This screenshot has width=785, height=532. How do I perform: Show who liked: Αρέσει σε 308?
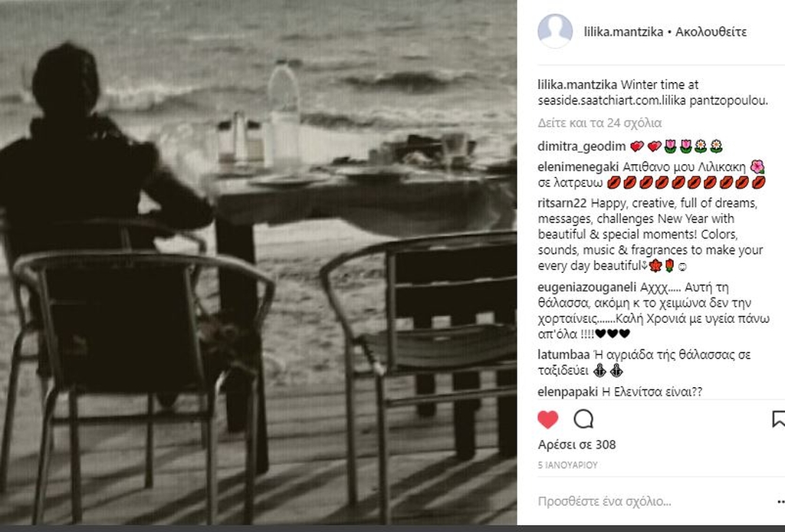(x=576, y=445)
